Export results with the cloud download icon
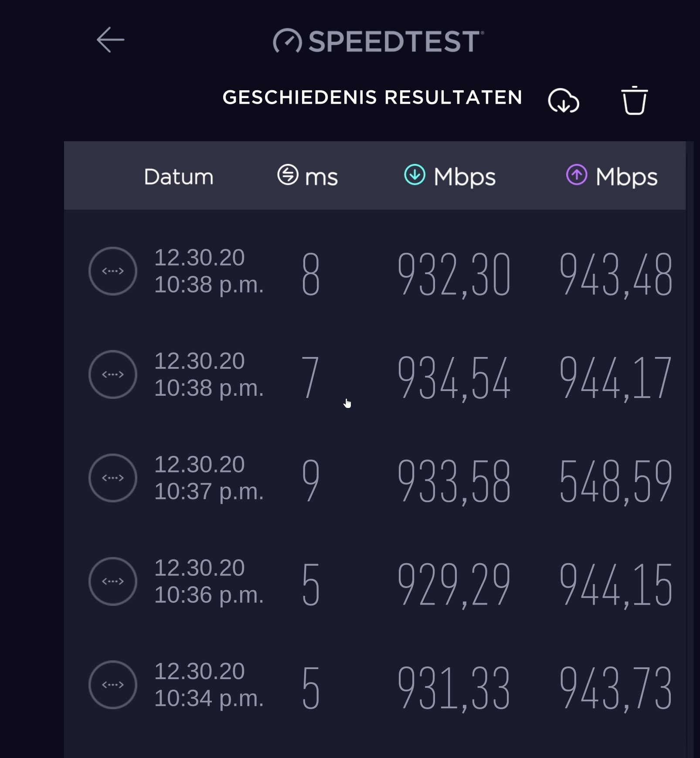The height and width of the screenshot is (758, 700). coord(563,101)
